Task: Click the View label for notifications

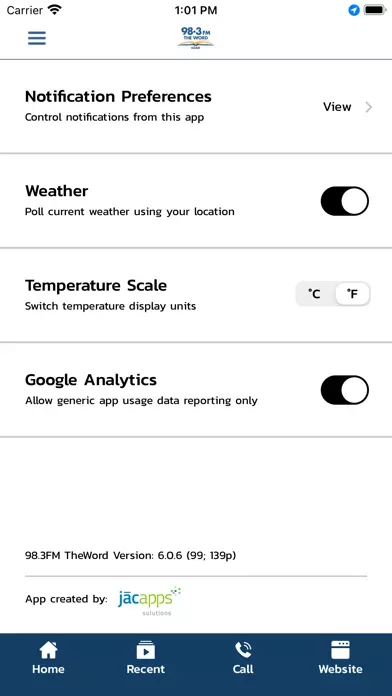Action: (x=337, y=107)
